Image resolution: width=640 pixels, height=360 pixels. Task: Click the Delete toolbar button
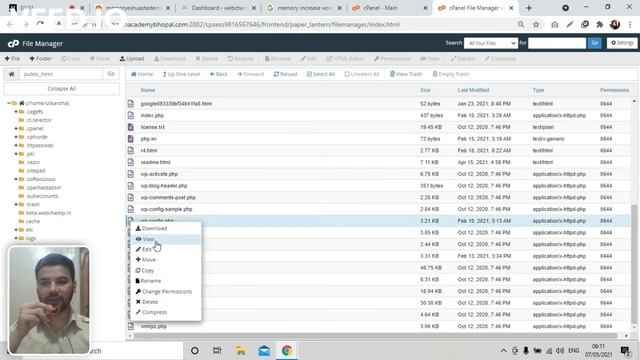point(207,59)
